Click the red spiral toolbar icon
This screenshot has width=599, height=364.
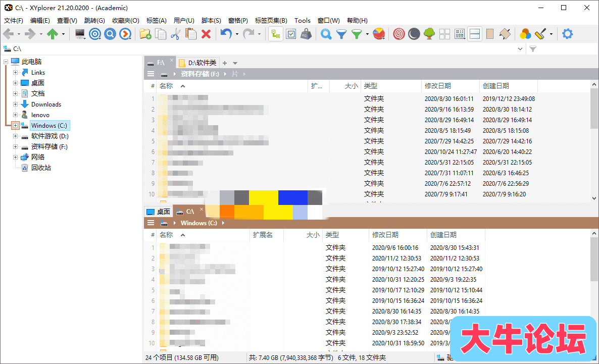pos(399,34)
